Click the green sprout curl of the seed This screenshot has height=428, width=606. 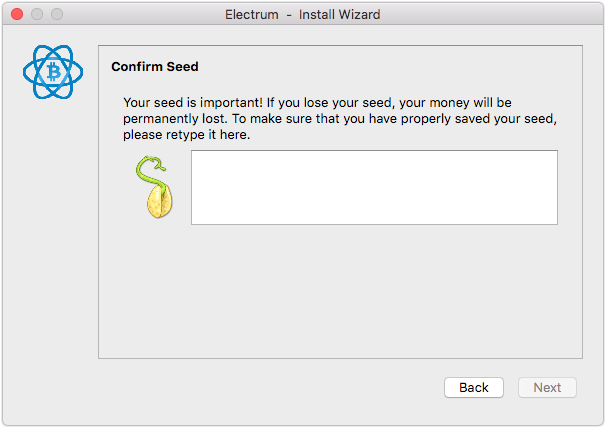[x=152, y=171]
